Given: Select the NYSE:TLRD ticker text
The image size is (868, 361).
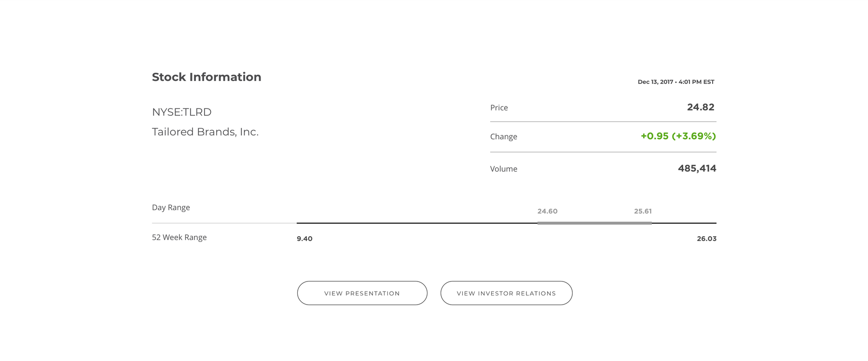Looking at the screenshot, I should pos(182,112).
